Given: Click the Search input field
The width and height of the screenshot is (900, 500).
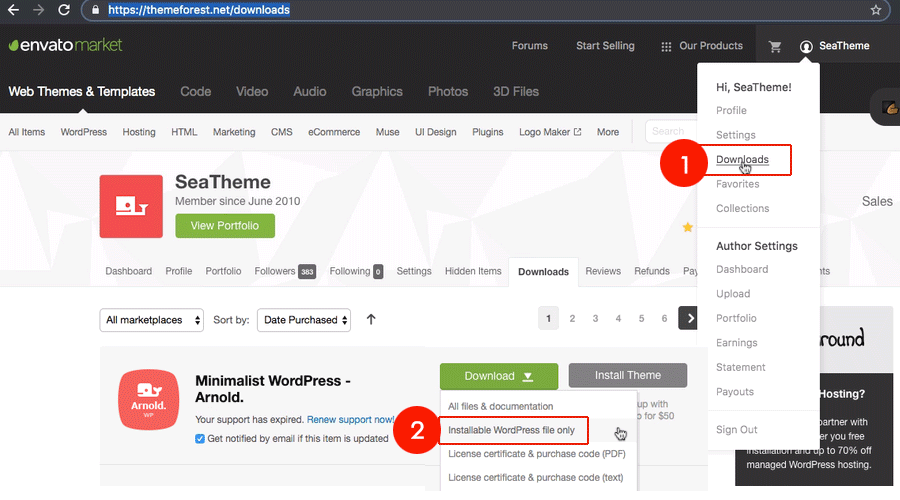Looking at the screenshot, I should point(670,131).
